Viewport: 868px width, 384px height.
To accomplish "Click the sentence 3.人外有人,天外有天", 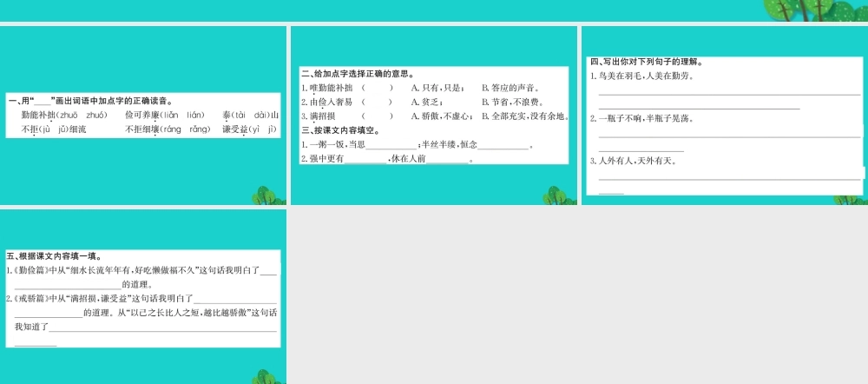I will (634, 162).
